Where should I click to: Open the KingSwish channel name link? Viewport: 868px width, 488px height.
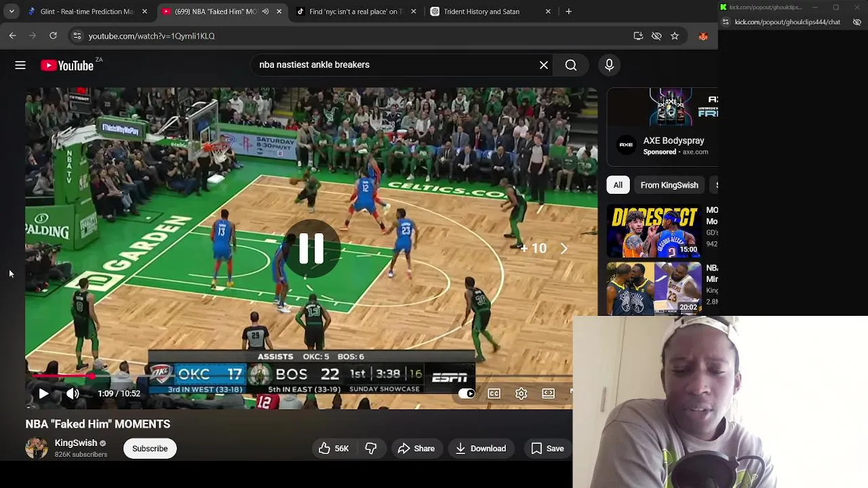76,443
